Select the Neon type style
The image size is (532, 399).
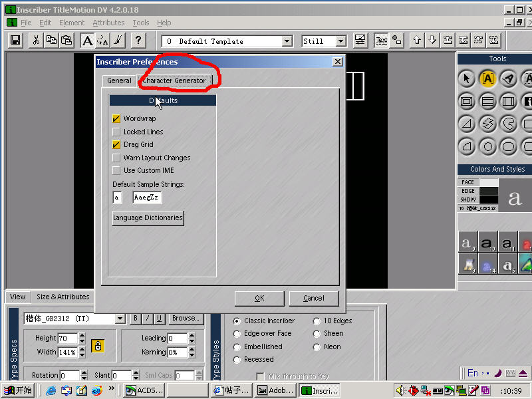[317, 347]
